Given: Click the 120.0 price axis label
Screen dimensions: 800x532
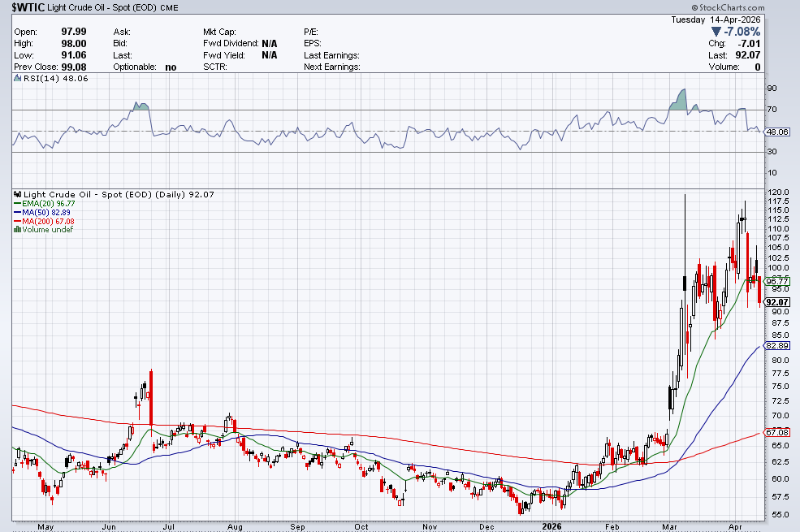Looking at the screenshot, I should pyautogui.click(x=778, y=192).
